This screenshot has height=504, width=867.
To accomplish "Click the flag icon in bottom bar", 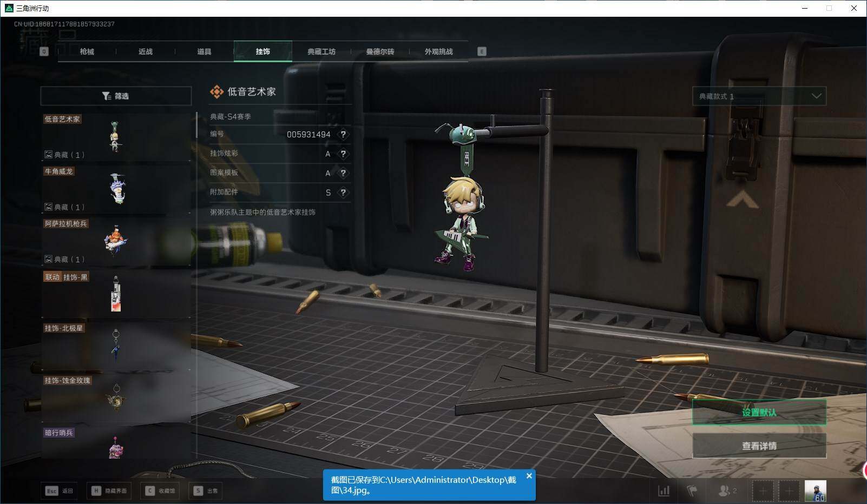I will [x=692, y=490].
